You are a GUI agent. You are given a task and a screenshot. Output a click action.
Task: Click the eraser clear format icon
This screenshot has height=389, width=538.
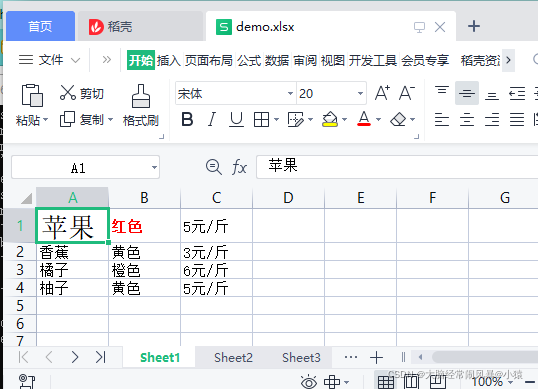(x=398, y=120)
